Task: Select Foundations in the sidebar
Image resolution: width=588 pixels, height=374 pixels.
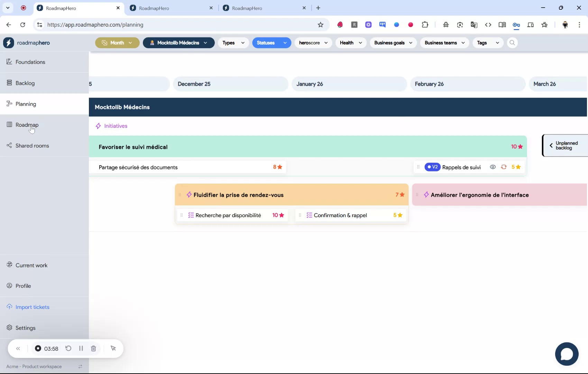Action: click(x=30, y=62)
